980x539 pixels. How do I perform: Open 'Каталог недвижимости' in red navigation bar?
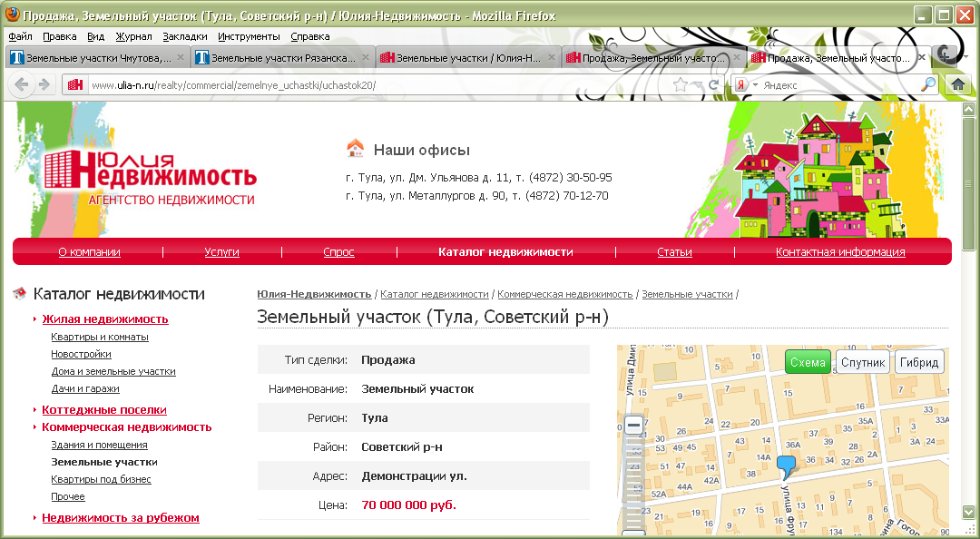pos(505,252)
